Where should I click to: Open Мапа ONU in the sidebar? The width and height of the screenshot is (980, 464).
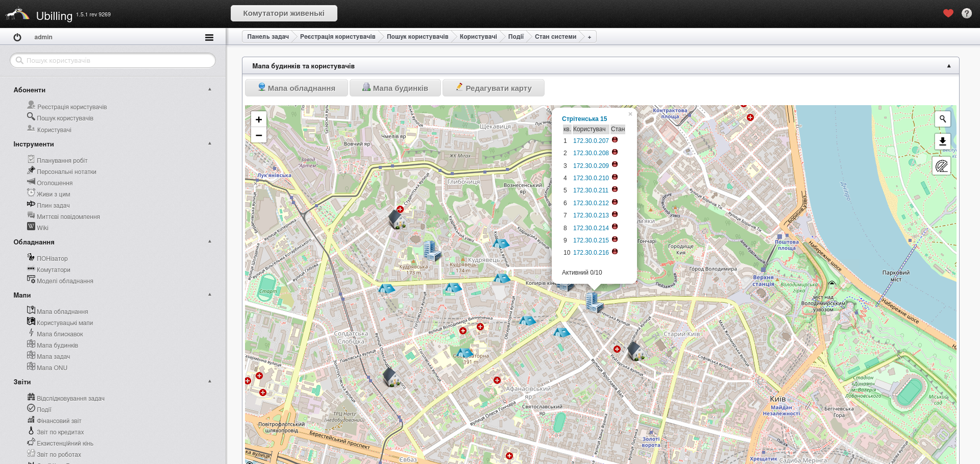(x=52, y=368)
